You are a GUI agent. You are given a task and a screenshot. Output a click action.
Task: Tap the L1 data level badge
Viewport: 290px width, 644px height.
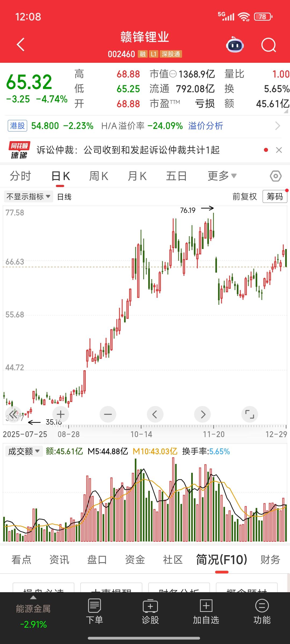[154, 54]
